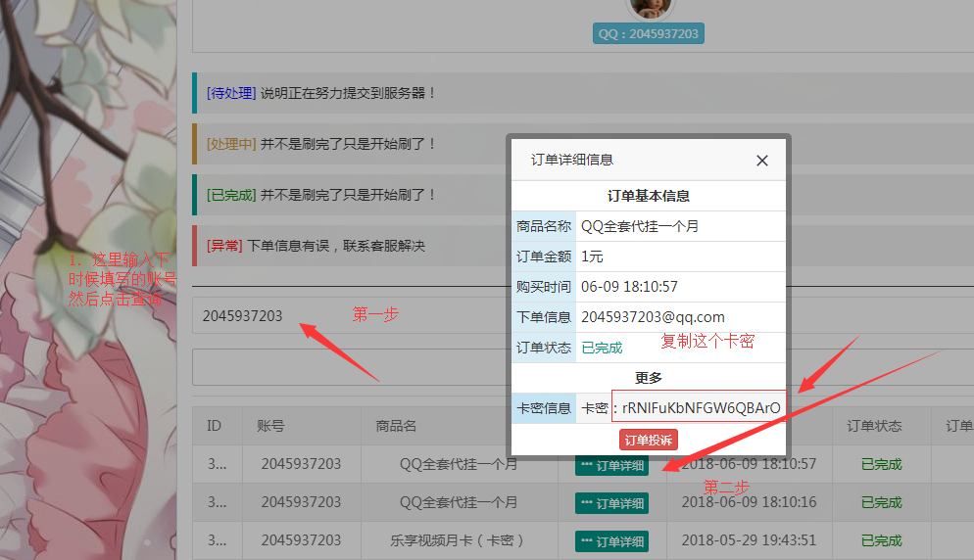The height and width of the screenshot is (560, 974).
Task: Click the 卡密信息 label
Action: point(544,408)
